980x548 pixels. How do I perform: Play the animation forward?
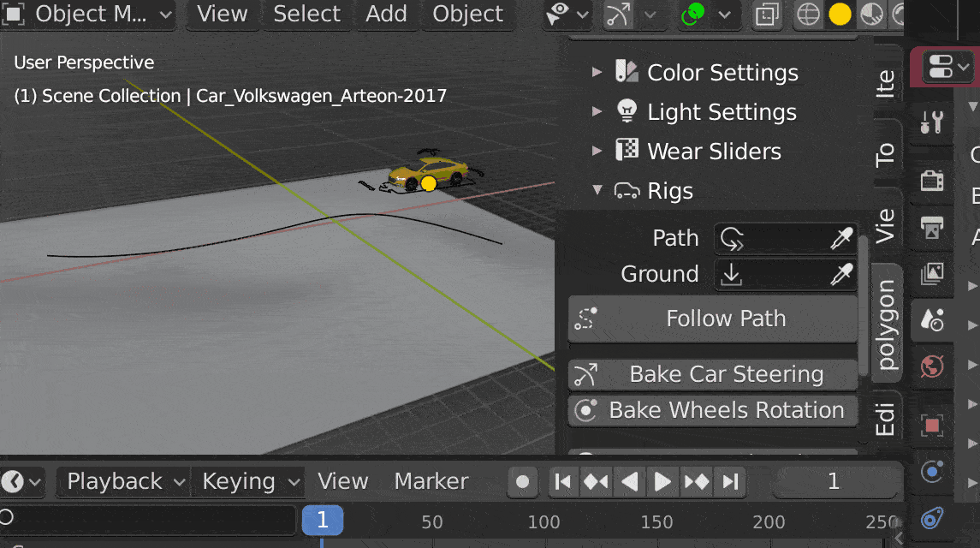click(662, 482)
